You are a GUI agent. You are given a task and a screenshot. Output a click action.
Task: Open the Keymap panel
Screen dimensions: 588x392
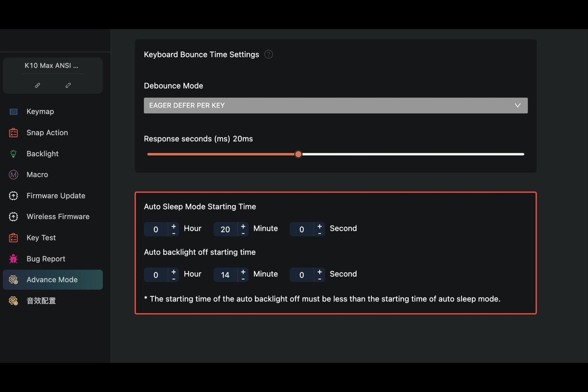tap(13, 111)
